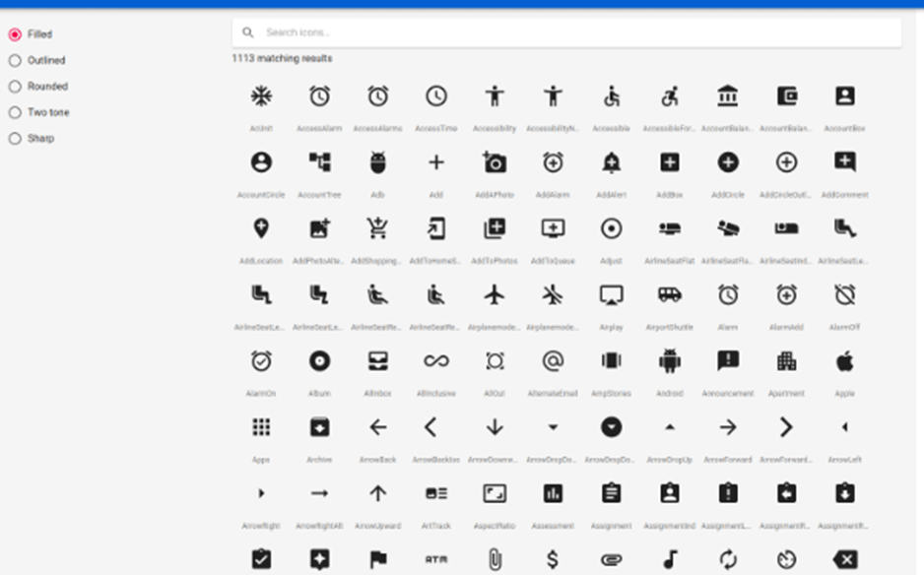This screenshot has height=575, width=924.
Task: Select the ArrowBack icon
Action: pyautogui.click(x=377, y=427)
